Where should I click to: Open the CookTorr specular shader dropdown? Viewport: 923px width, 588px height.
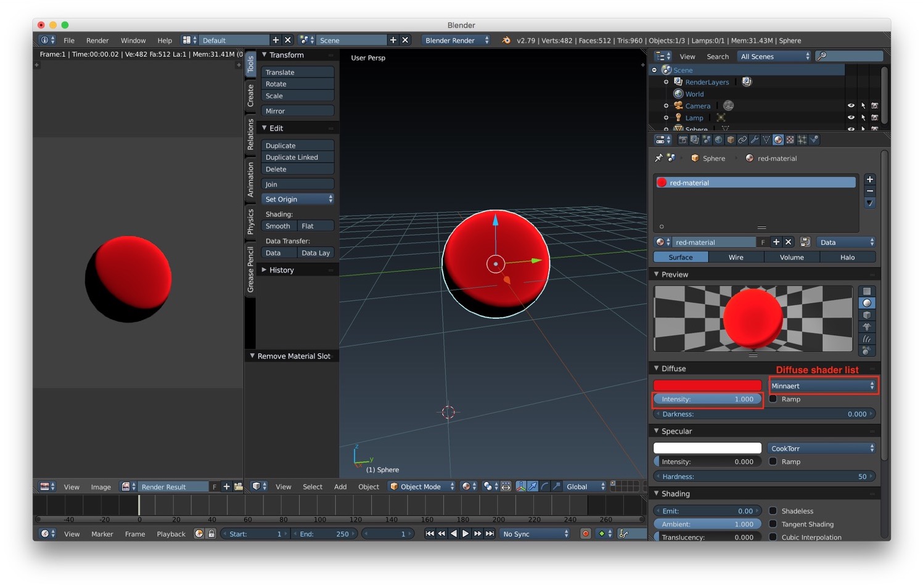tap(822, 448)
